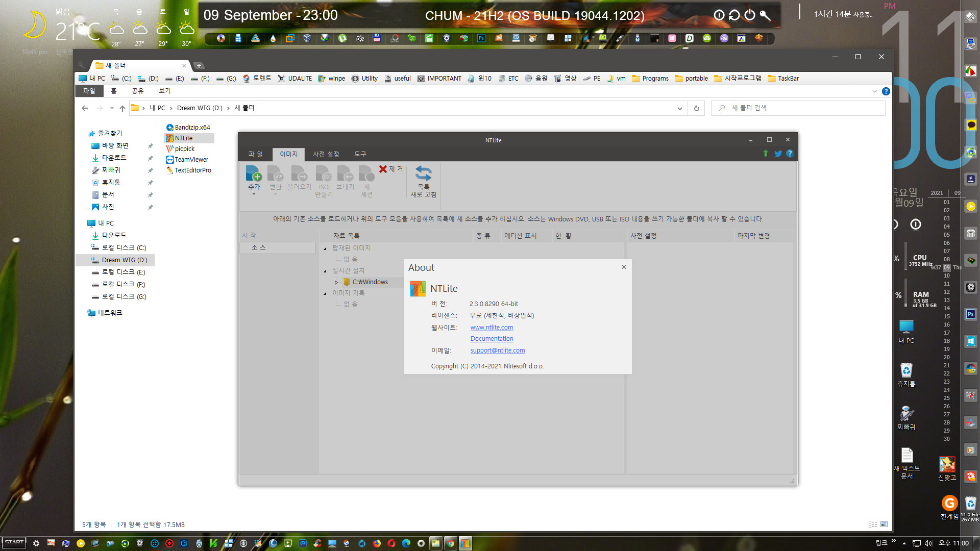Screen dimensions: 980x551
Task: Click the NTLite Load (불러오기) icon
Action: (299, 173)
